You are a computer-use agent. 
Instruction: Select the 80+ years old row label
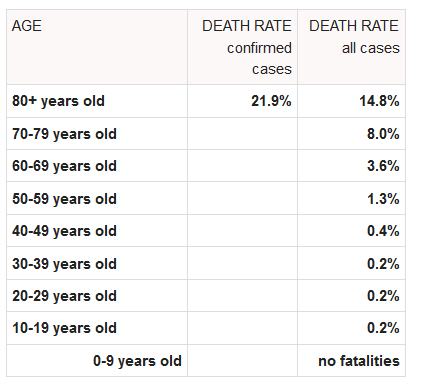click(x=58, y=101)
